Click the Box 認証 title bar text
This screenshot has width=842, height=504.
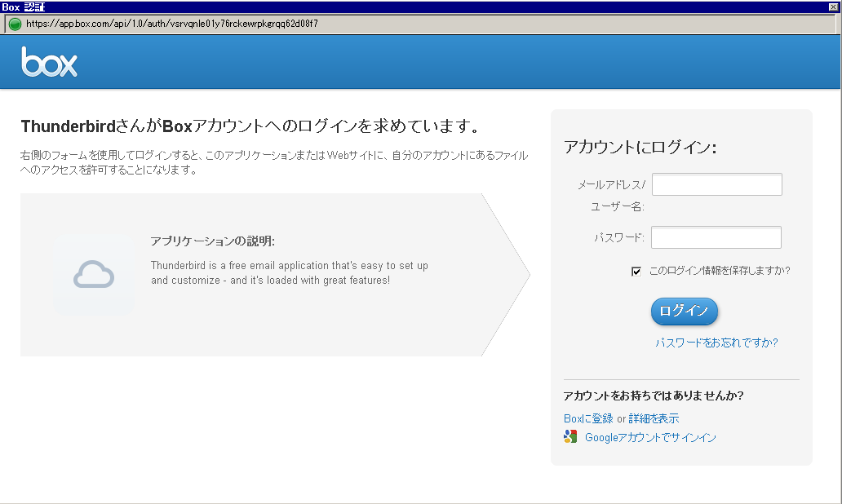pyautogui.click(x=24, y=7)
